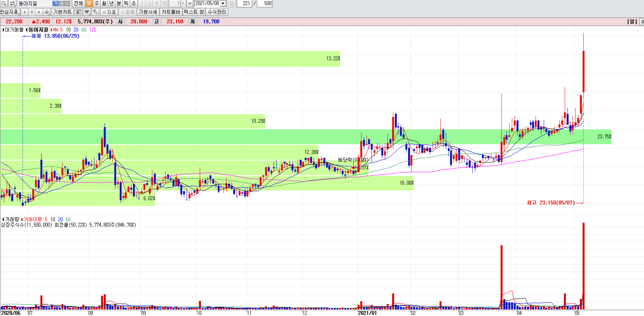Select interval preset 5

pos(157,3)
